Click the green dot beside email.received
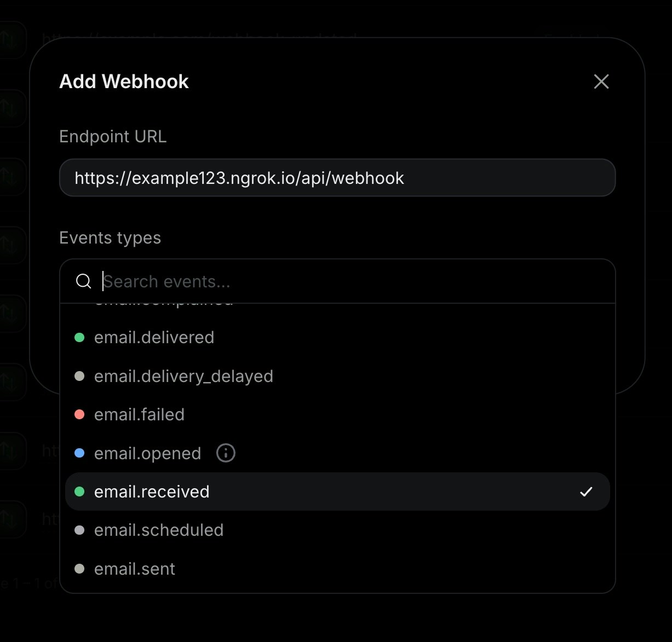 pyautogui.click(x=79, y=491)
